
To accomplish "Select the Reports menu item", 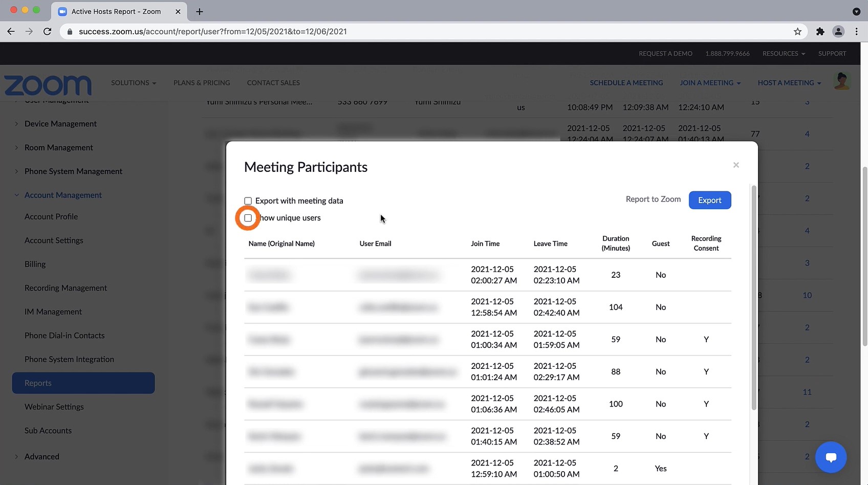I will click(x=83, y=383).
